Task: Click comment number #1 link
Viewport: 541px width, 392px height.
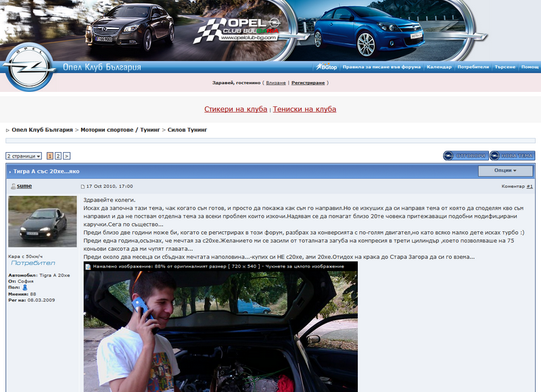Action: (530, 187)
